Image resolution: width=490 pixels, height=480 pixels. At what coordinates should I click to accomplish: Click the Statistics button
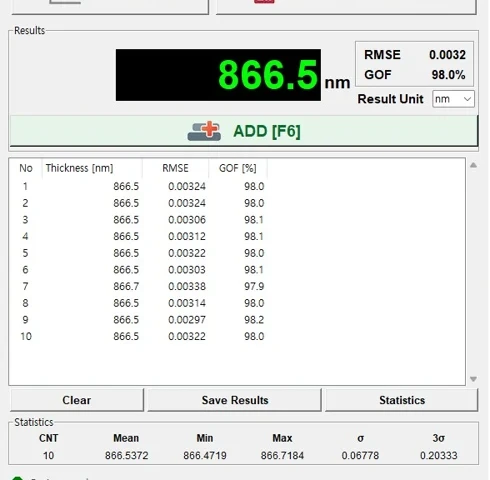pyautogui.click(x=402, y=400)
